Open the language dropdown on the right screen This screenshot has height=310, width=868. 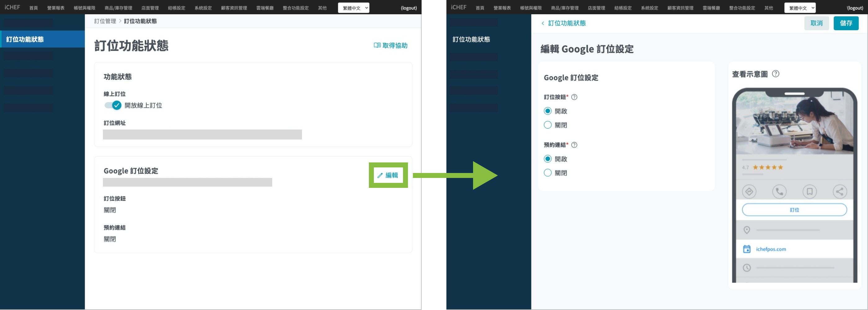pyautogui.click(x=799, y=8)
